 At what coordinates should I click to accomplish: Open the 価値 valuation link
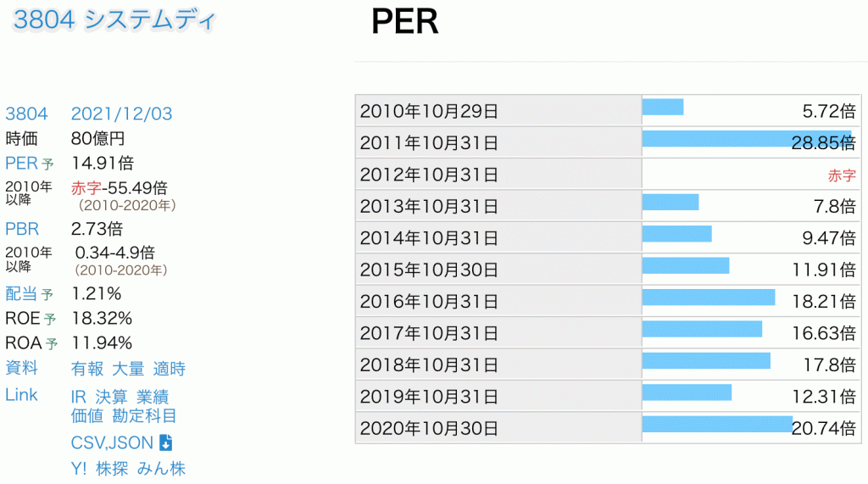pos(87,415)
